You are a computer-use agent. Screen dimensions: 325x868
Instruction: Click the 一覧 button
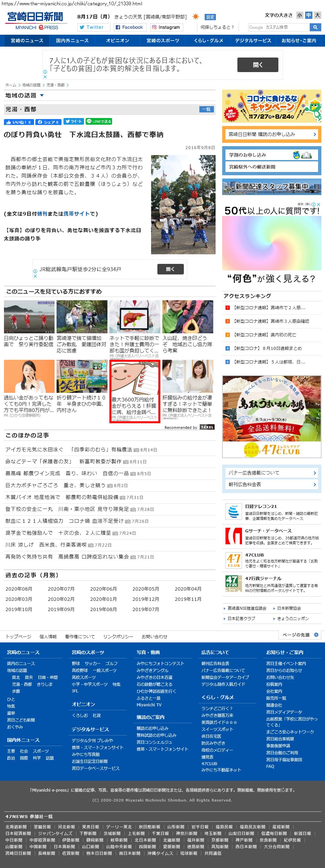pos(206,109)
